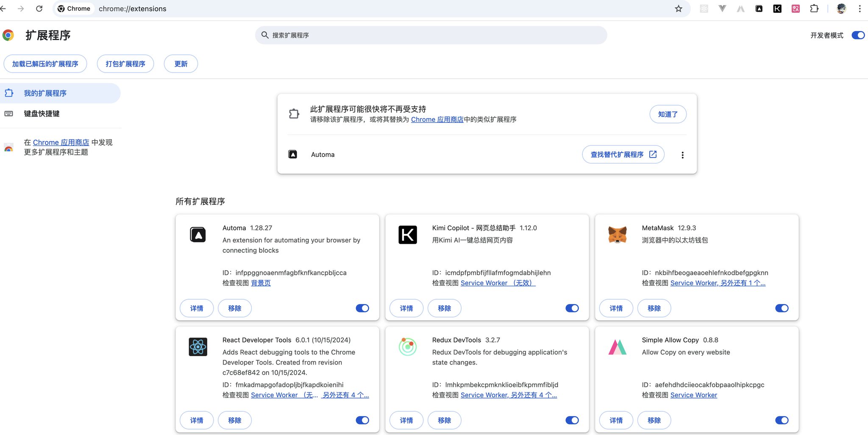868x435 pixels.
Task: Click the Chrome logo beside 扩展程序 title
Action: [x=8, y=35]
